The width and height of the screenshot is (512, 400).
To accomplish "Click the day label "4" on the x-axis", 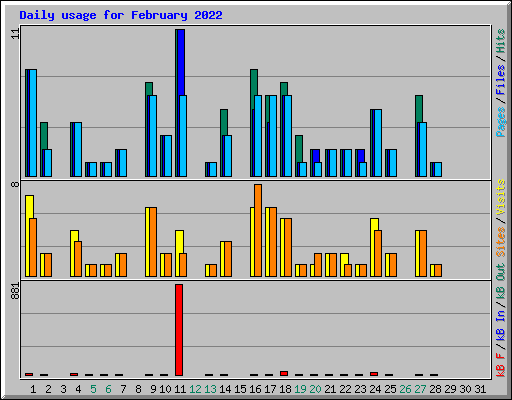I will (78, 389).
